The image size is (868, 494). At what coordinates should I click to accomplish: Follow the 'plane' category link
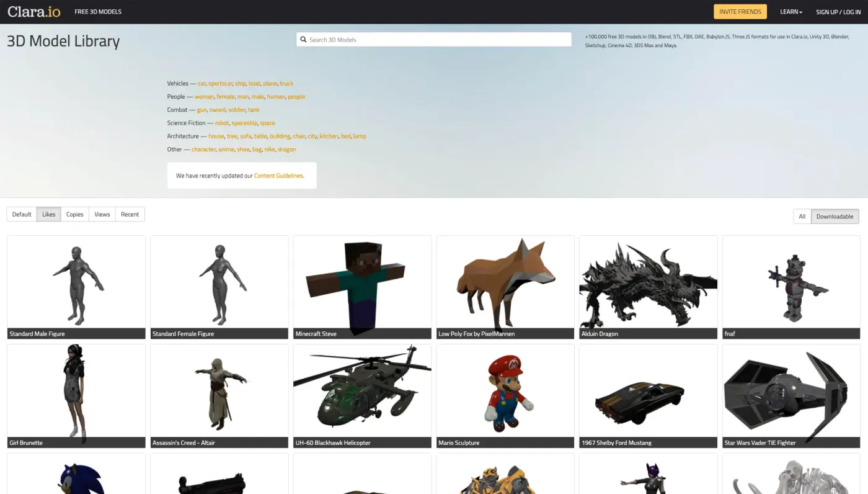click(x=270, y=83)
